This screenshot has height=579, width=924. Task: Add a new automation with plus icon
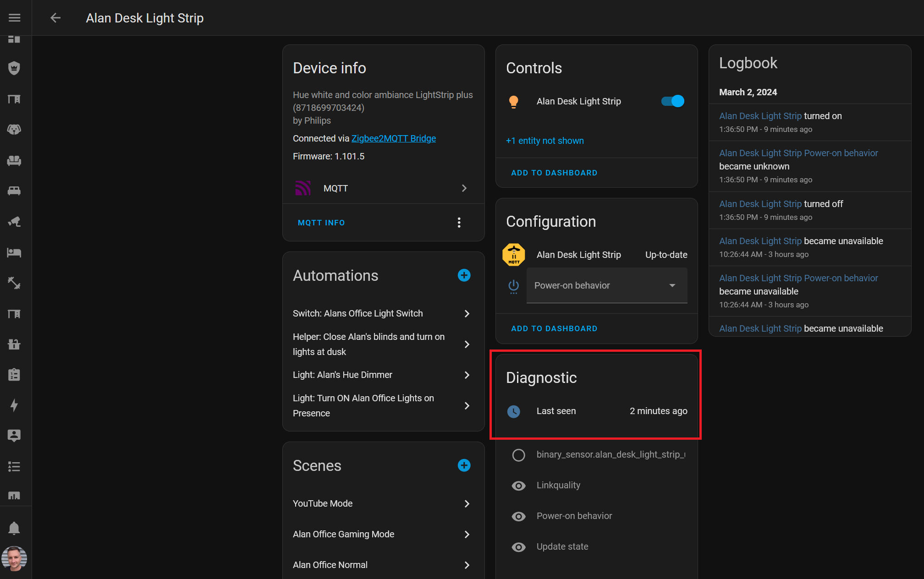464,275
